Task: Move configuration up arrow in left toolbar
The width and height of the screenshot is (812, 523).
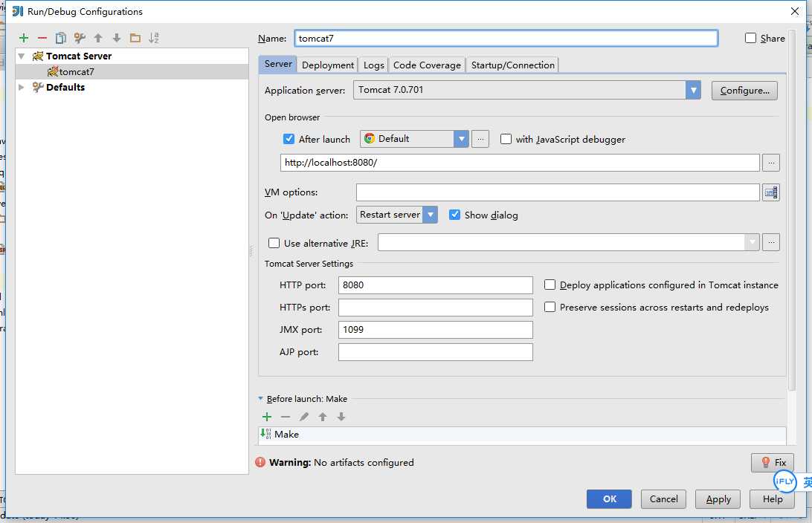Action: [x=98, y=38]
